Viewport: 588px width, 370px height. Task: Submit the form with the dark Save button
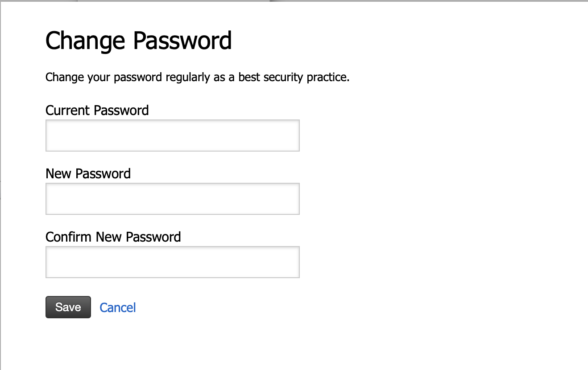[68, 307]
